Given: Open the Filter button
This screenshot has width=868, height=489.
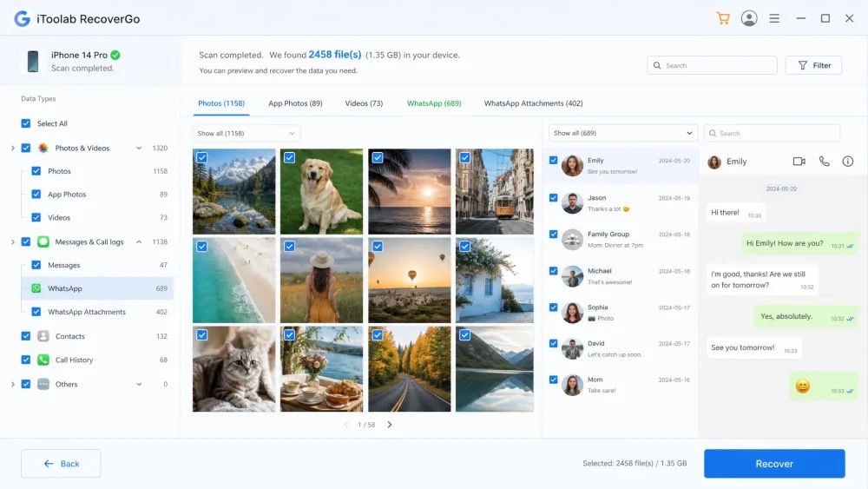Looking at the screenshot, I should coord(813,65).
